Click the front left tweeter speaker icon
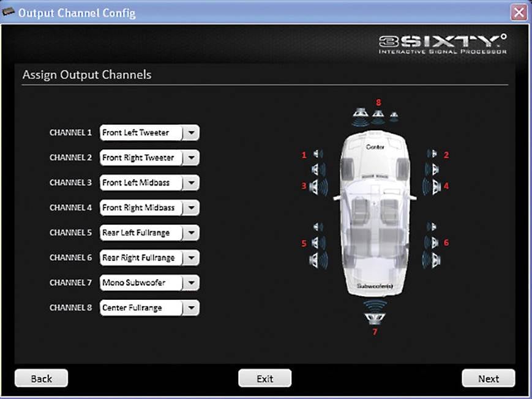This screenshot has width=532, height=399. coord(318,154)
